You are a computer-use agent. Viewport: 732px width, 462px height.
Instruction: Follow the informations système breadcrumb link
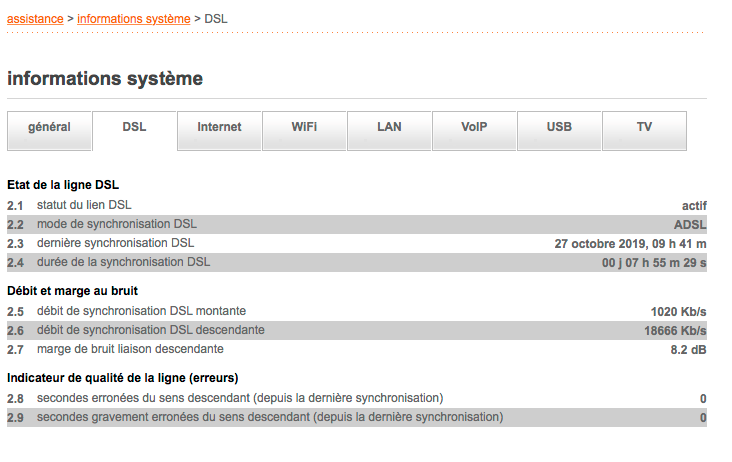(134, 19)
